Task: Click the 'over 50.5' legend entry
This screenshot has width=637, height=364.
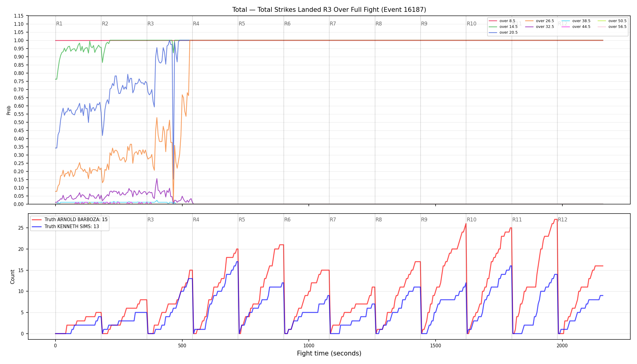Action: pyautogui.click(x=612, y=21)
